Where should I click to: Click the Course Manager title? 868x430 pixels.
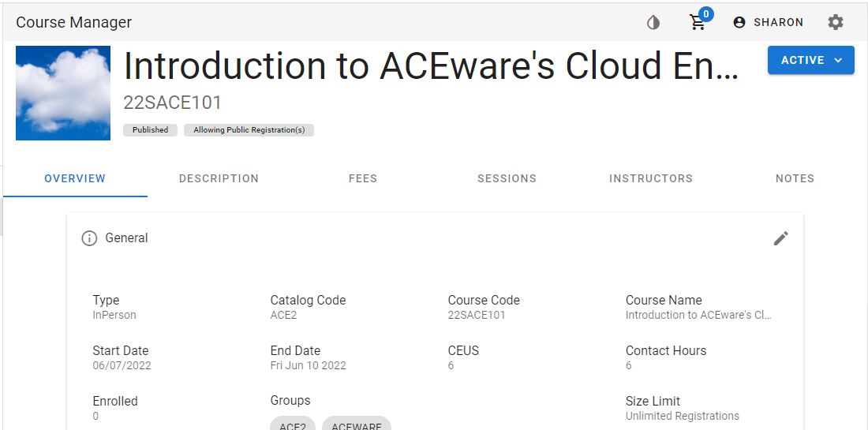pos(73,22)
